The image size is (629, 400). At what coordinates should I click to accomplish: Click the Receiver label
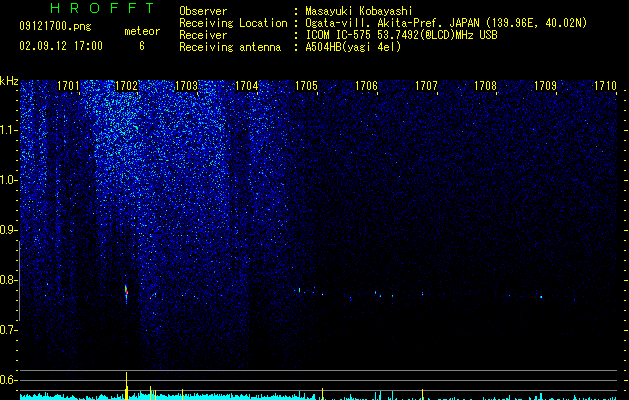point(203,35)
